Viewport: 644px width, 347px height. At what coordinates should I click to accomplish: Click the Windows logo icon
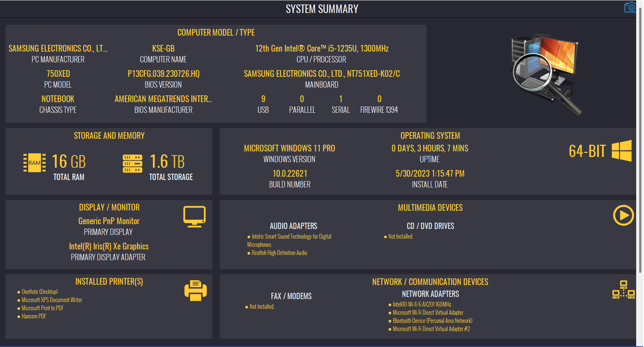622,151
